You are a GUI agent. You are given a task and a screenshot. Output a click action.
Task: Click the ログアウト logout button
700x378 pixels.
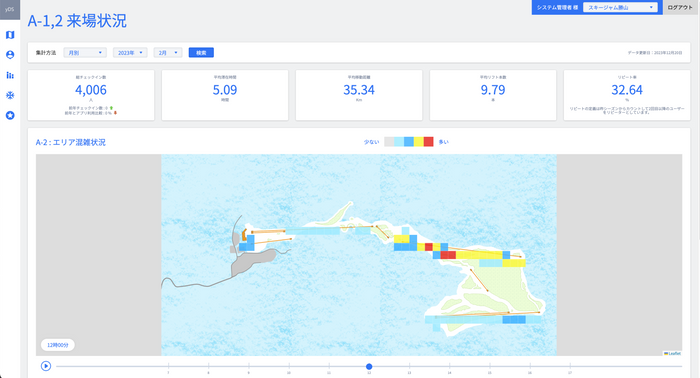[x=680, y=8]
